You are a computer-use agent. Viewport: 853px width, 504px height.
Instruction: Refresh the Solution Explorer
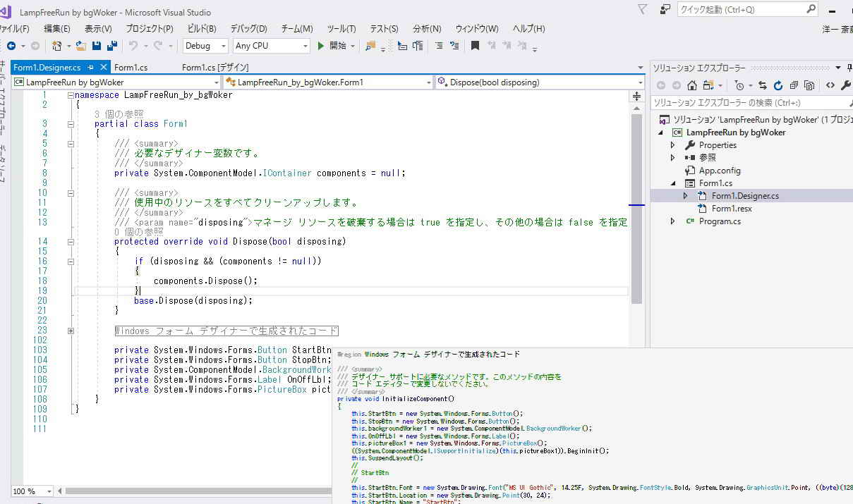778,85
